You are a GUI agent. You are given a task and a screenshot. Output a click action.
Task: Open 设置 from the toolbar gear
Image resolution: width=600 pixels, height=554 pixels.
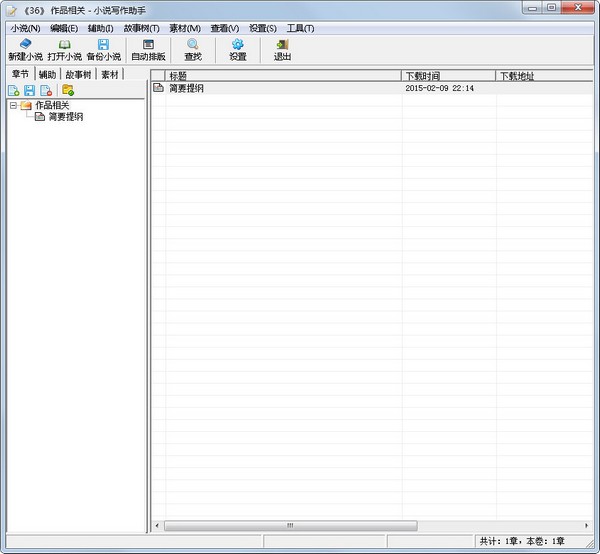(x=238, y=50)
